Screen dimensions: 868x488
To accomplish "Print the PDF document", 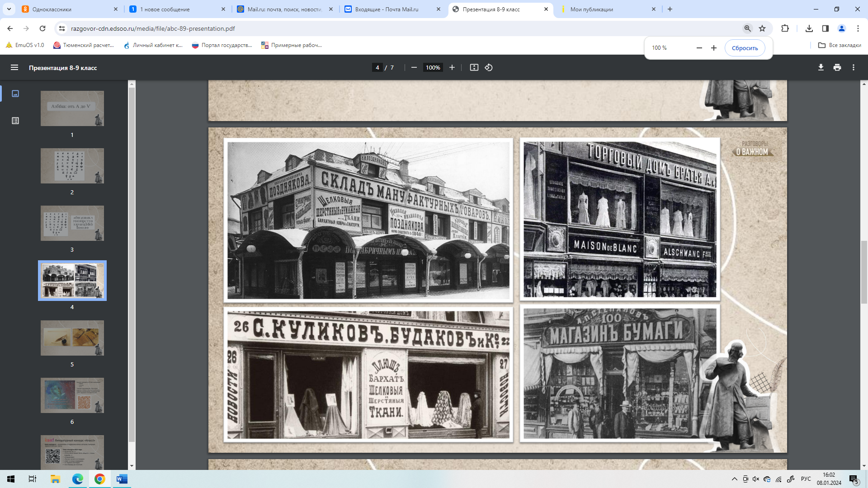I will click(837, 67).
